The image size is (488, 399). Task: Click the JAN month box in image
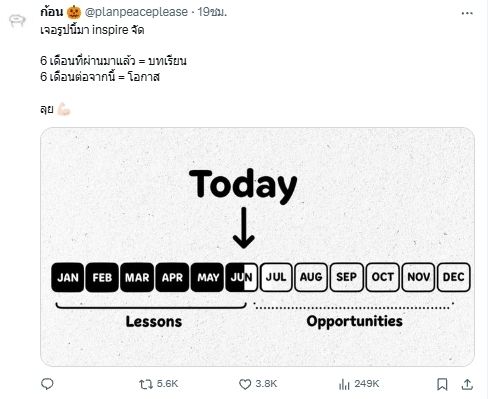tap(68, 277)
